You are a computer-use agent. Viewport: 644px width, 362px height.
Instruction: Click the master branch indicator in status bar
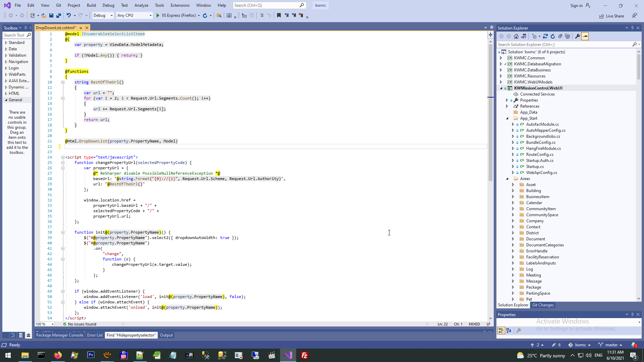pos(611,345)
